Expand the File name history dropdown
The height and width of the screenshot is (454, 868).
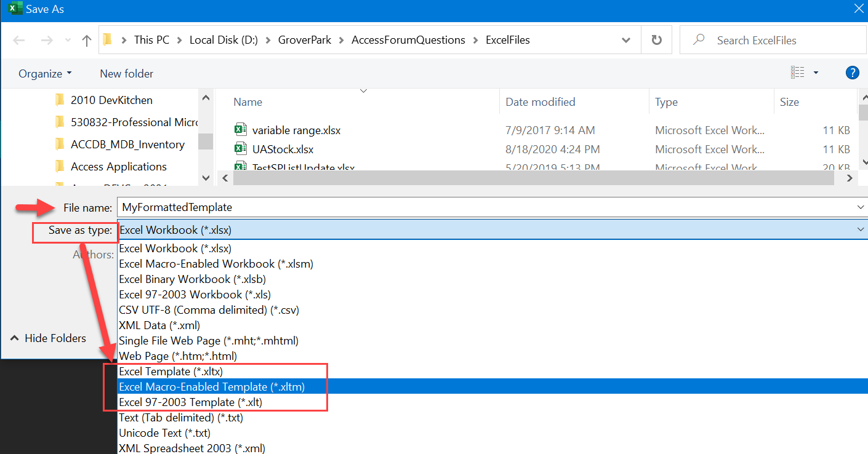point(861,207)
